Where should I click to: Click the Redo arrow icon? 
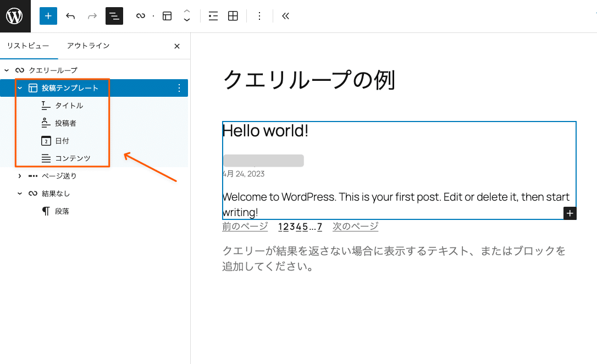coord(92,16)
